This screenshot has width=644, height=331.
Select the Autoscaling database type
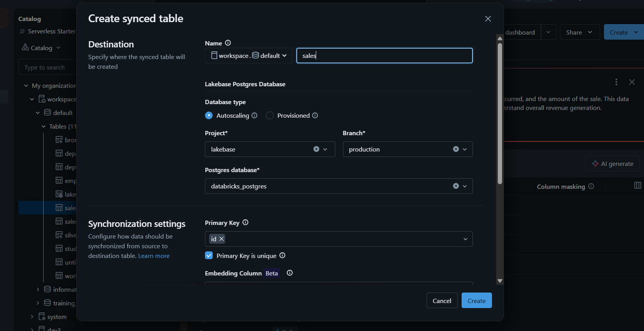click(x=209, y=115)
